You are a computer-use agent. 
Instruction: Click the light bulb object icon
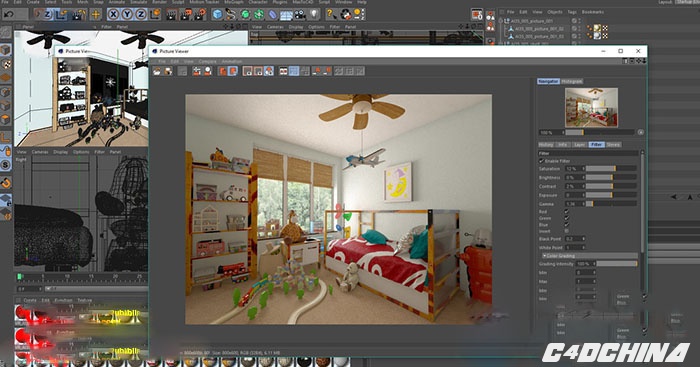pos(314,14)
